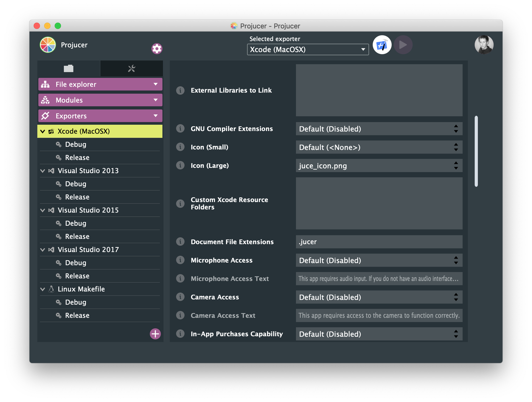Switch to the files folder tab
This screenshot has width=532, height=402.
tap(69, 69)
